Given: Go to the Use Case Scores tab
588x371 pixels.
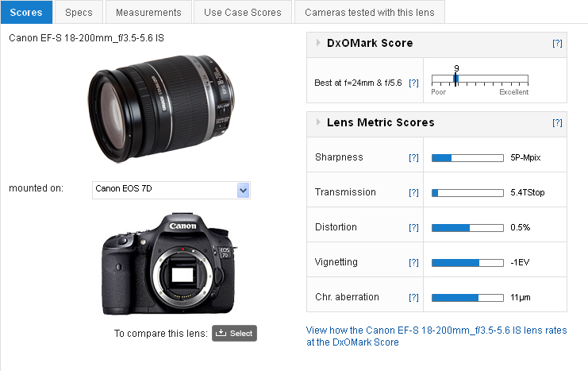Looking at the screenshot, I should [243, 13].
